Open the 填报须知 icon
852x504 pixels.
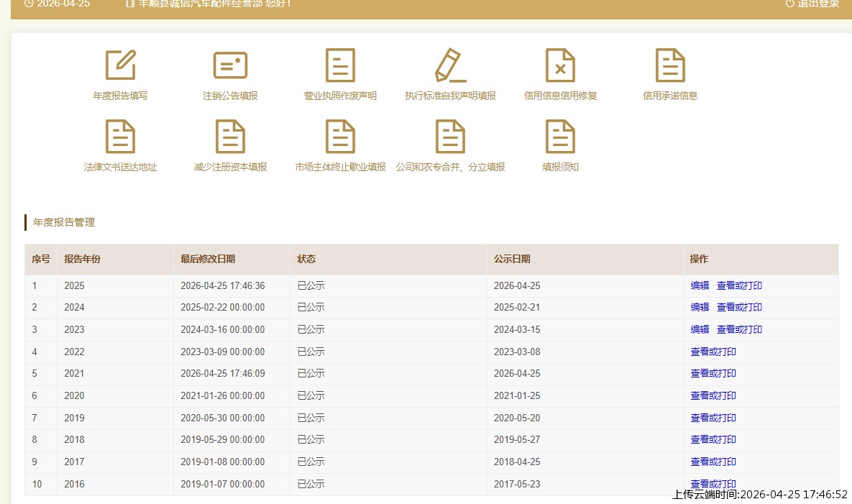[560, 137]
